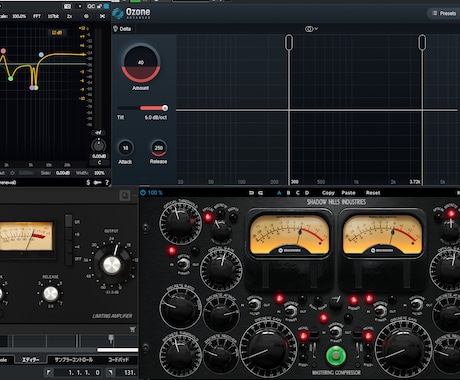The image size is (460, 380).
Task: Click the Ozone Amount knob
Action: (141, 63)
